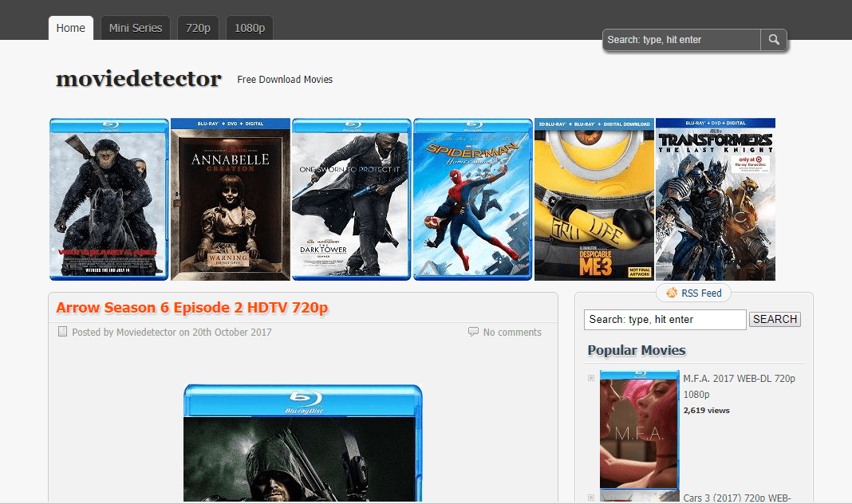This screenshot has width=852, height=504.
Task: Open War for the Planet of the Apes poster
Action: pyautogui.click(x=108, y=199)
